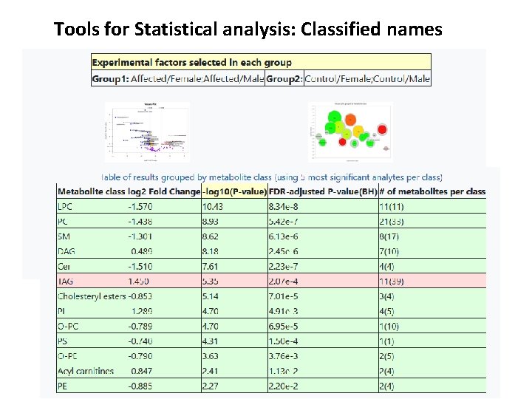Viewport: 532px width, 399px height.
Task: Click 'Experimental factors selected in each group' header
Action: coord(261,62)
